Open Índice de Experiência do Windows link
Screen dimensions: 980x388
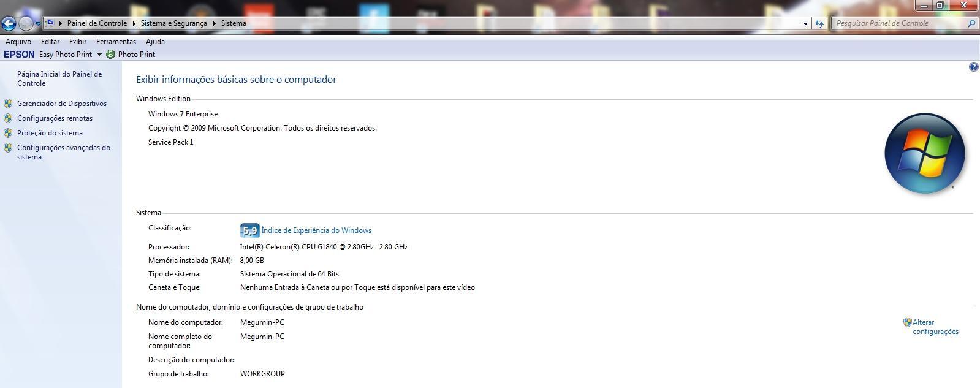point(316,230)
